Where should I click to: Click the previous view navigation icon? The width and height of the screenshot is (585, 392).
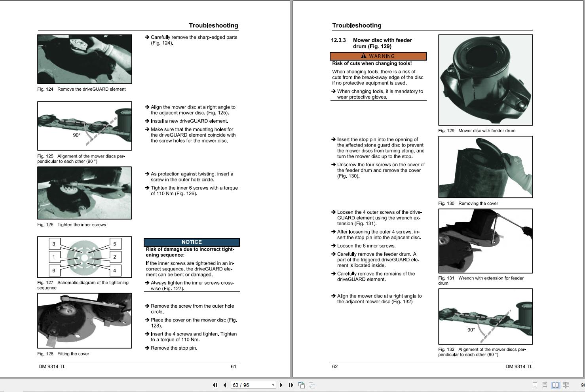[x=302, y=385]
